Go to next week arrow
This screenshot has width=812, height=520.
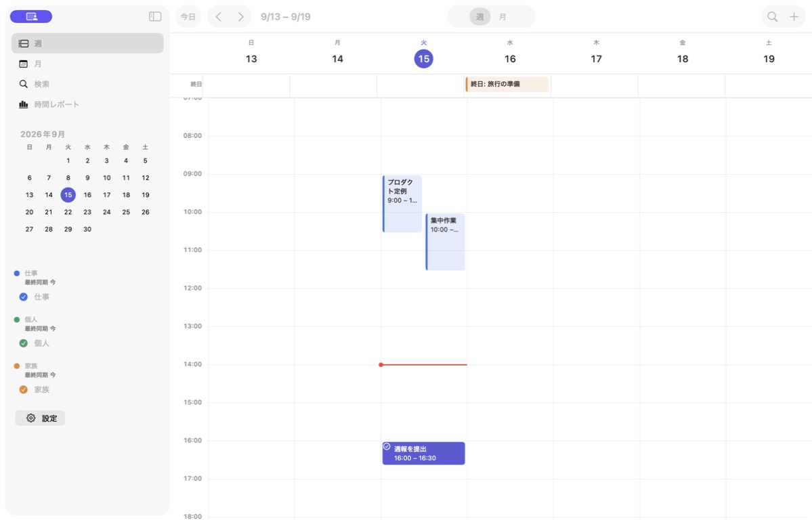pyautogui.click(x=241, y=16)
